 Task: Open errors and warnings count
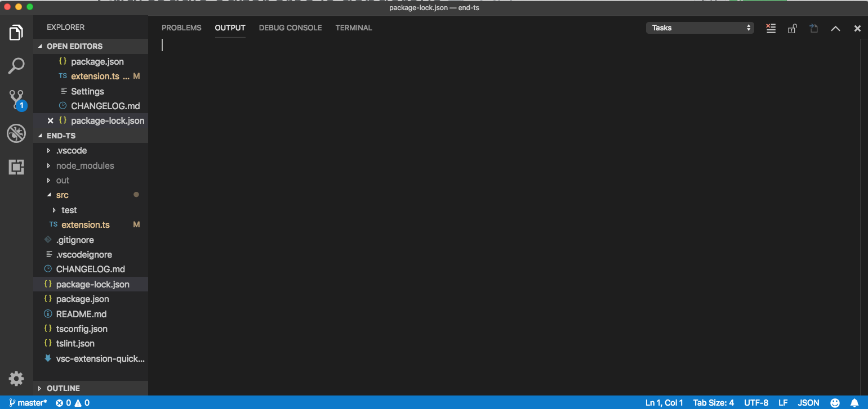[73, 403]
